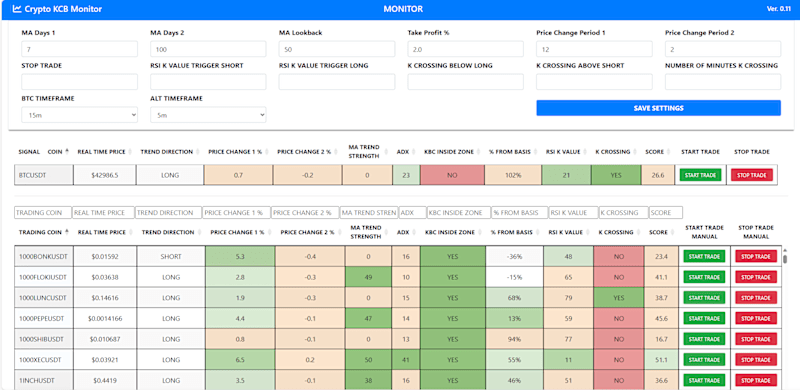The height and width of the screenshot is (390, 800).
Task: Sort trading table by TRADING COIN arrow
Action: tap(68, 232)
